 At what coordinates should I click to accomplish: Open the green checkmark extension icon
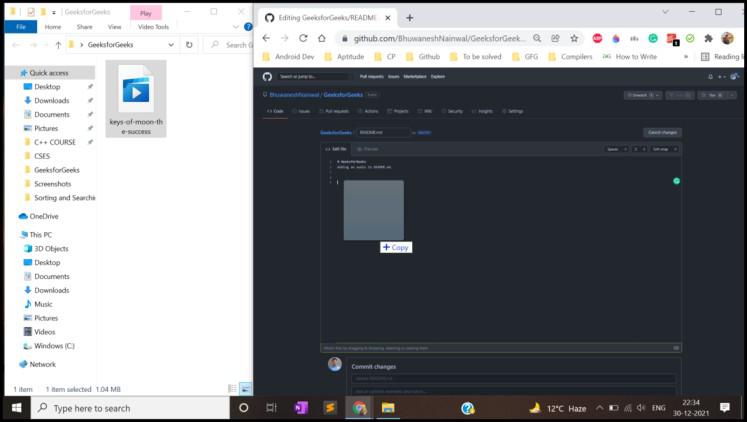pyautogui.click(x=690, y=38)
